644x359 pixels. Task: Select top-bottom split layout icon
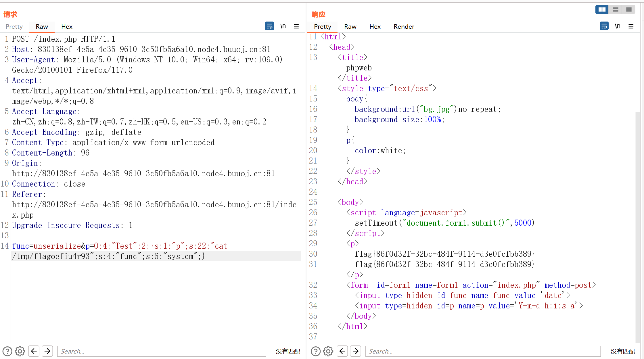(x=616, y=9)
